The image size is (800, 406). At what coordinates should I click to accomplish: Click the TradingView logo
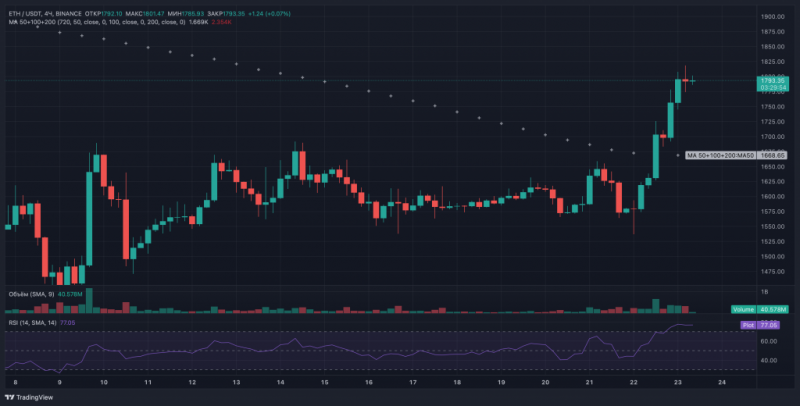pyautogui.click(x=29, y=397)
